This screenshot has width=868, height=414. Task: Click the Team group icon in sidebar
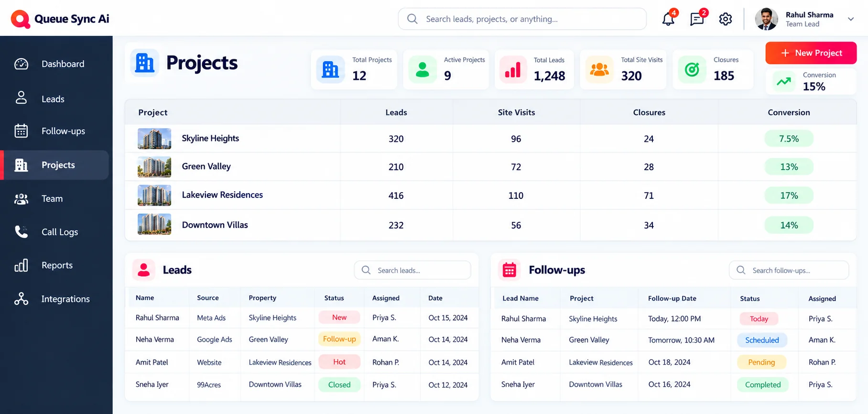(x=21, y=199)
